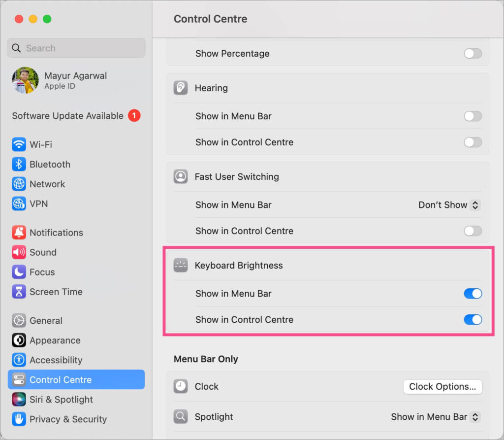The height and width of the screenshot is (440, 504).
Task: Select the Bluetooth sidebar icon
Action: 18,164
